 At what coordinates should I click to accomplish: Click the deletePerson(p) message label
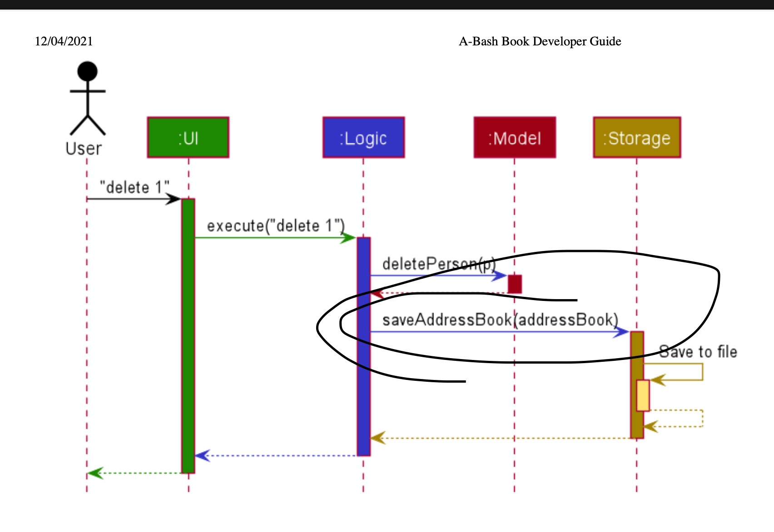tap(439, 264)
